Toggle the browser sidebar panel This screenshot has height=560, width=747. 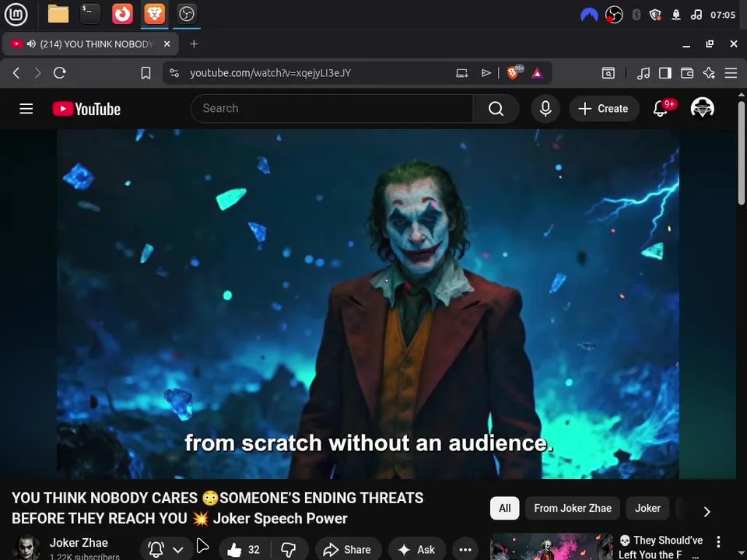coord(665,73)
